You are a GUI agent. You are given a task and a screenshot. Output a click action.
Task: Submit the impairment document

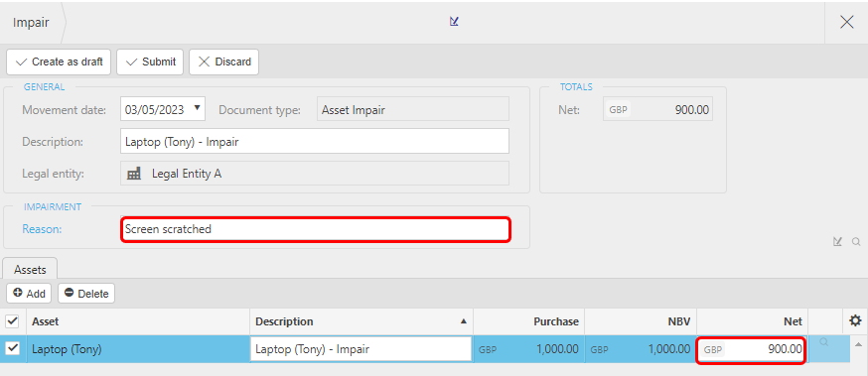pos(150,62)
